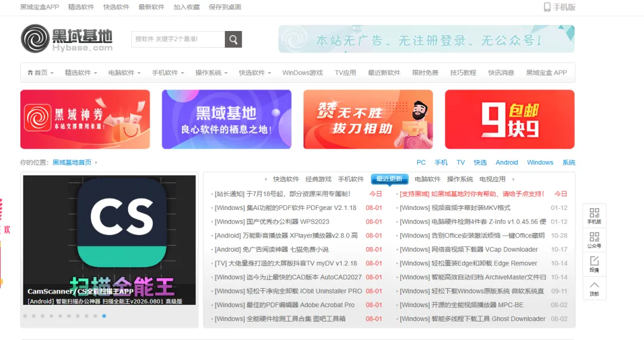
Task: Open the VCap Downloader entry
Action: (x=469, y=250)
